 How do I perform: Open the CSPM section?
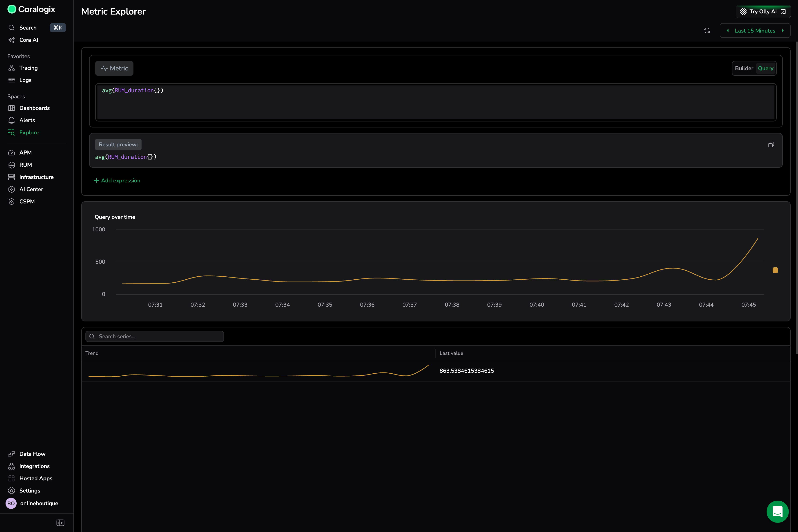click(27, 202)
